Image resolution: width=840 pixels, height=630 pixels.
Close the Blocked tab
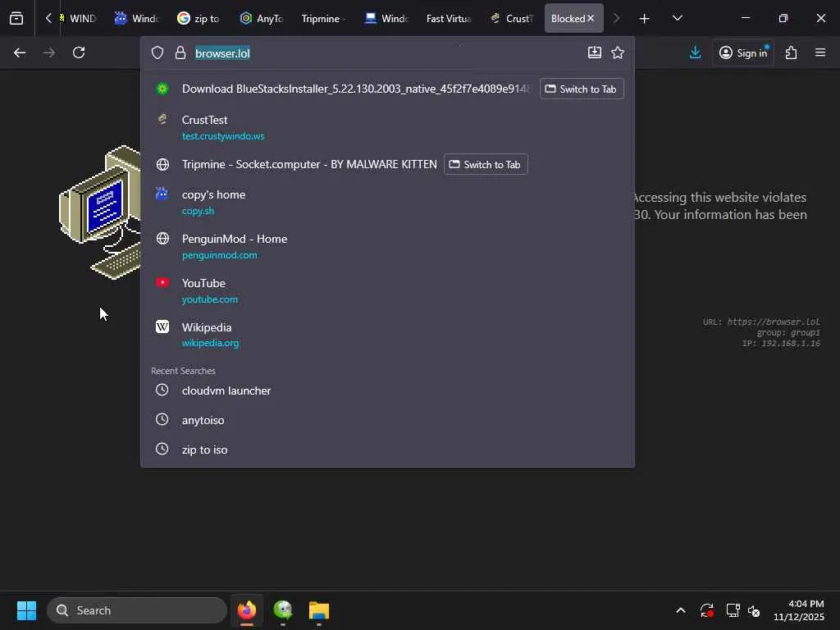tap(591, 18)
